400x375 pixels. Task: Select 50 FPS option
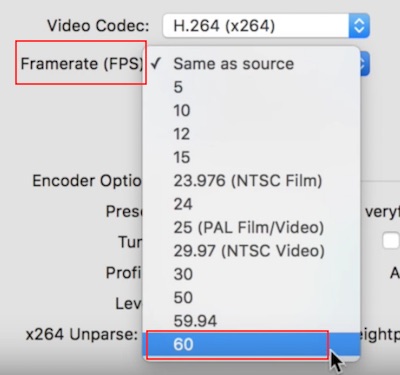pos(252,297)
